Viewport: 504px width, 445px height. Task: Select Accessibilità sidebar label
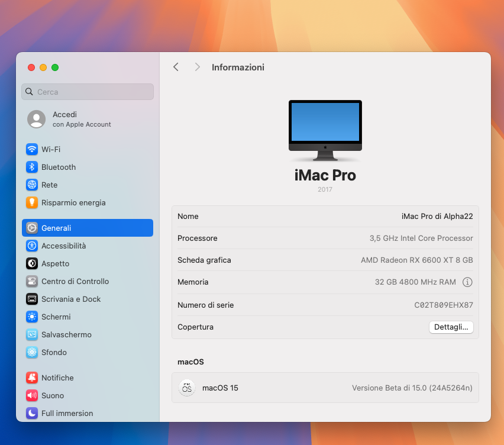coord(64,246)
